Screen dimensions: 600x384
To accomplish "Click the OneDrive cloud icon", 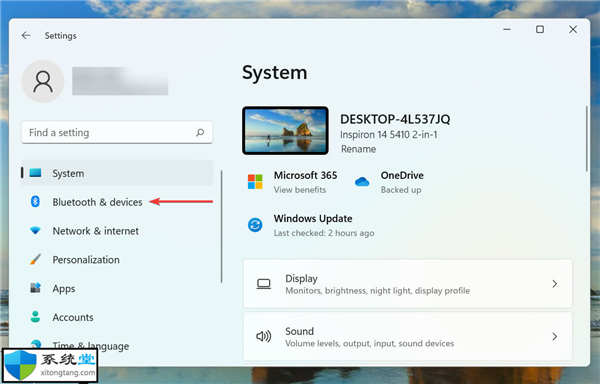I will pyautogui.click(x=362, y=182).
